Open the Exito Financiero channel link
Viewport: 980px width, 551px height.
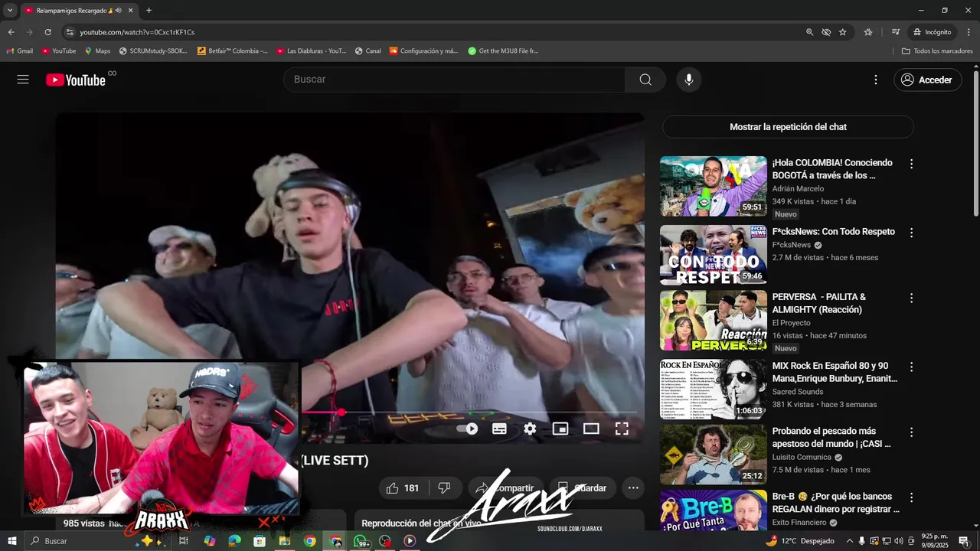tap(799, 523)
